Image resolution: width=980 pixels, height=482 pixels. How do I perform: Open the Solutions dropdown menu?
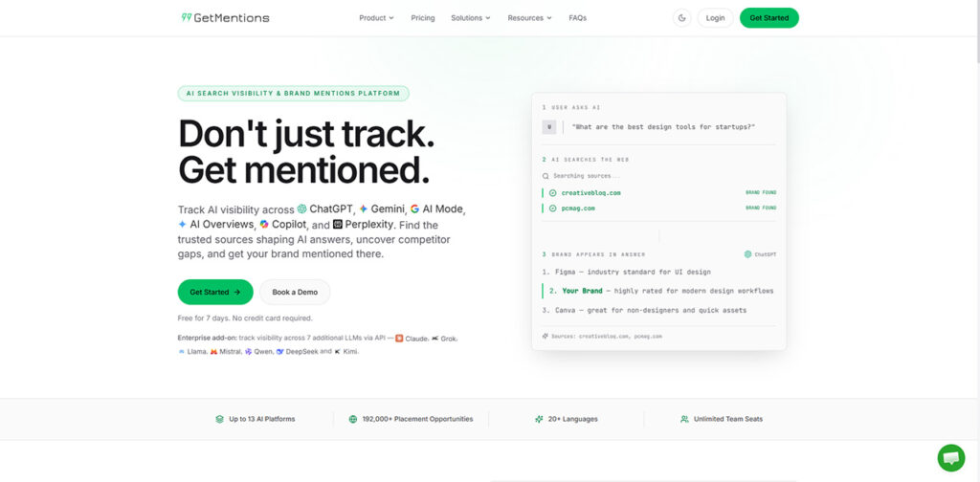point(471,18)
